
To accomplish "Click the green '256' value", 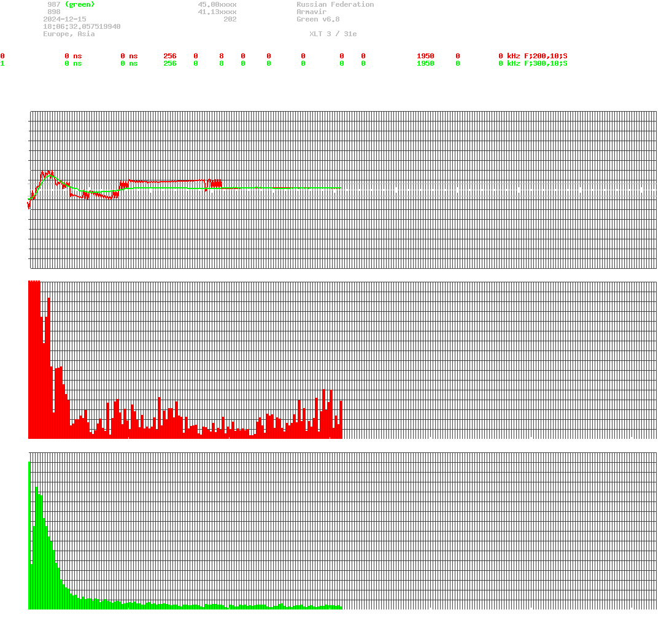I will coord(170,63).
